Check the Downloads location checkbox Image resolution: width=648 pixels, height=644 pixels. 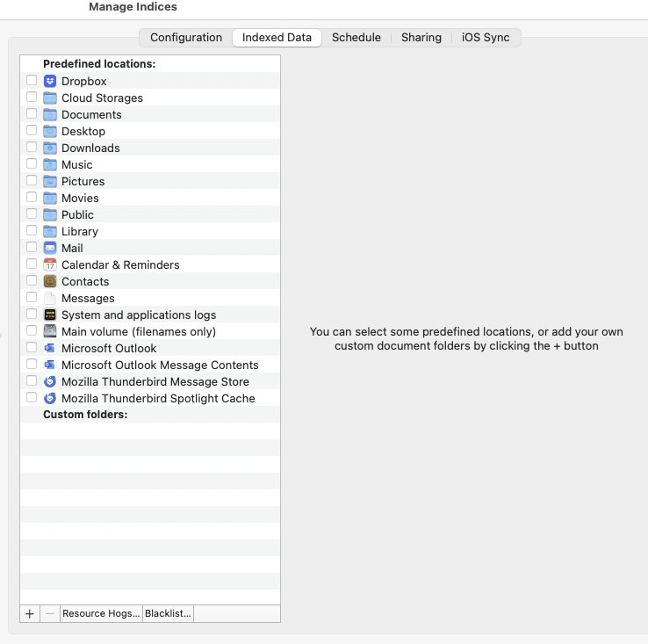pyautogui.click(x=32, y=148)
